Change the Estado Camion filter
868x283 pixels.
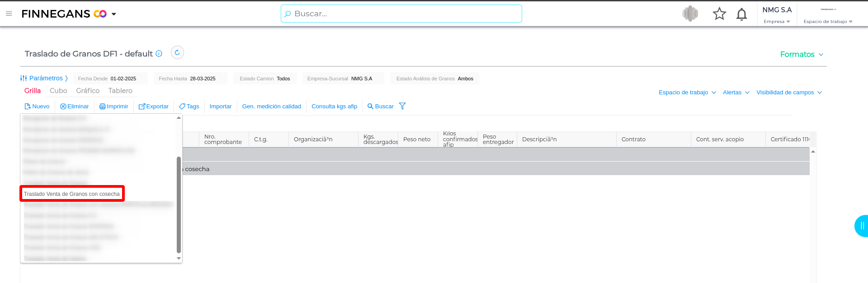(265, 79)
